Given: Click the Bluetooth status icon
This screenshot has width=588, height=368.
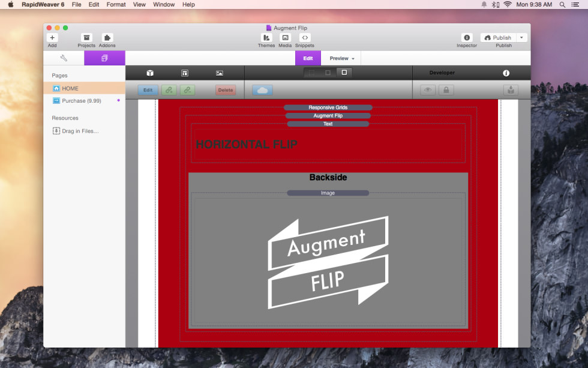Looking at the screenshot, I should (x=496, y=4).
